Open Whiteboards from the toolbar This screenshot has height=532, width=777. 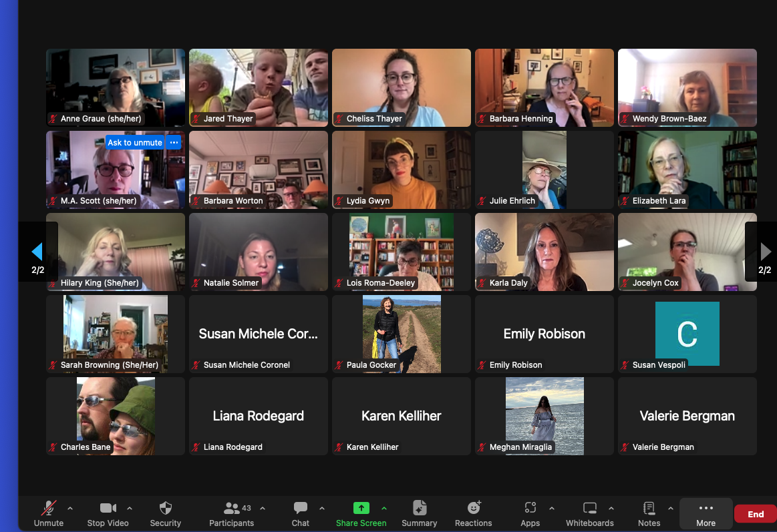(589, 509)
